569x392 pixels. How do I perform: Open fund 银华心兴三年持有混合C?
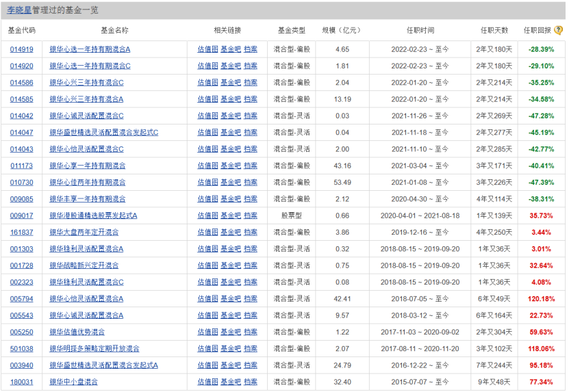coord(86,83)
